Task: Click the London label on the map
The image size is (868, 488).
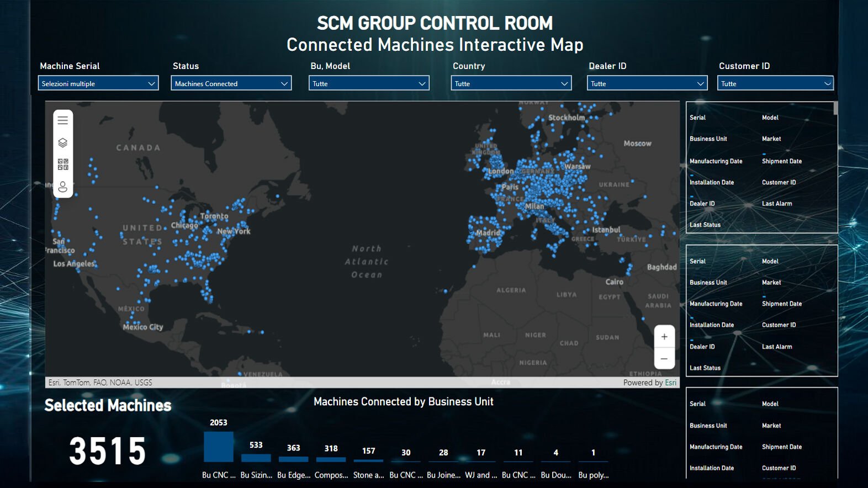Action: [x=501, y=171]
